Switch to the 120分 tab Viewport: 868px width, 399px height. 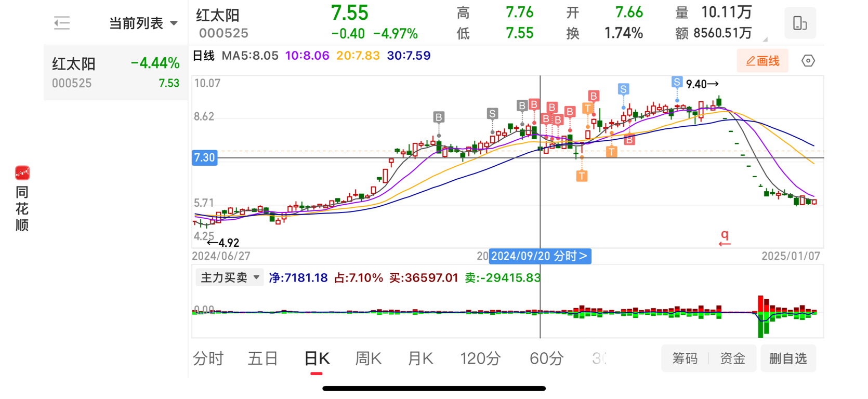click(480, 358)
